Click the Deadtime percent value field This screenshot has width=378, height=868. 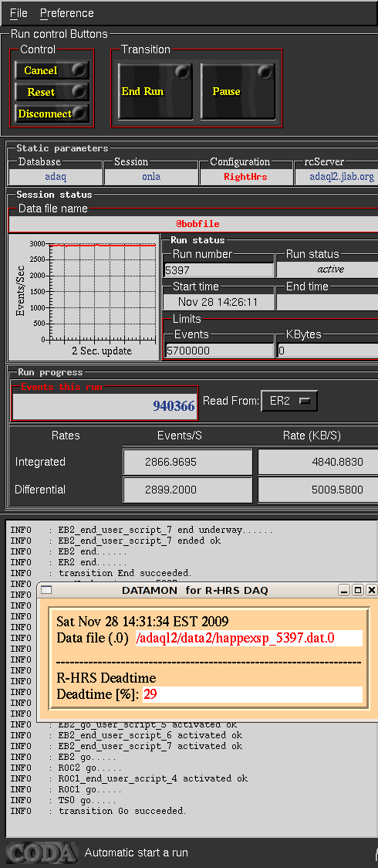252,694
